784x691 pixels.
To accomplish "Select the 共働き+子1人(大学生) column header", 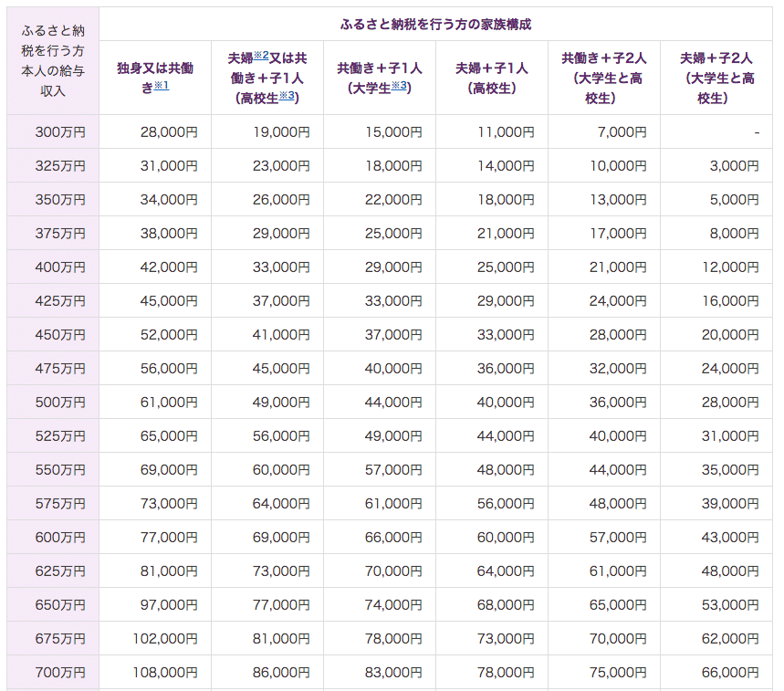I will coord(380,78).
